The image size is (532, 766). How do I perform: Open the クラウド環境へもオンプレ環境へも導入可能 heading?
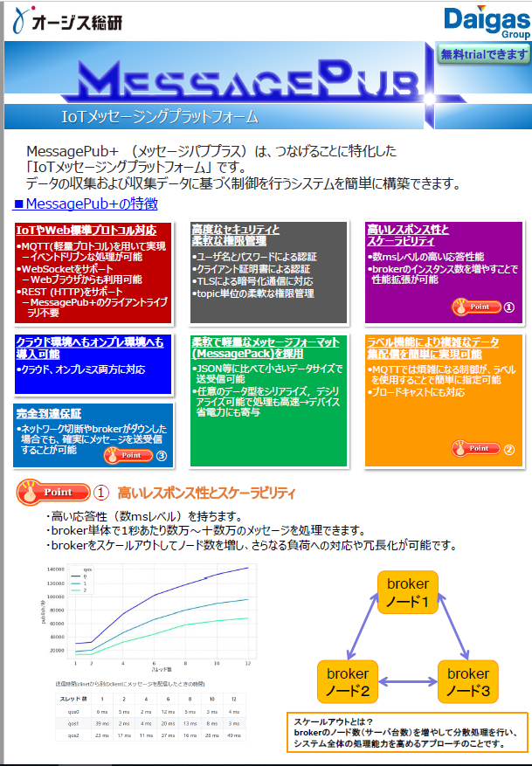[90, 348]
